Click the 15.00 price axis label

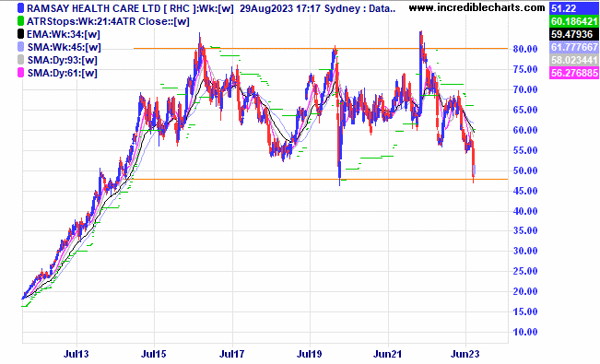point(525,312)
